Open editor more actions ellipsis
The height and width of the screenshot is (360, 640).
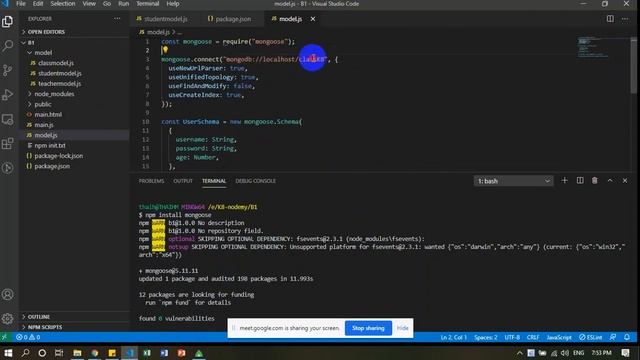click(x=625, y=19)
